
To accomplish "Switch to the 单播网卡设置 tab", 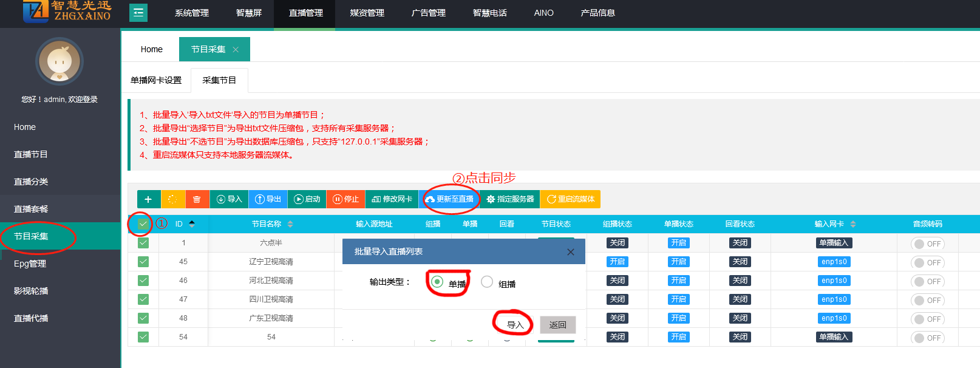I will pyautogui.click(x=156, y=80).
